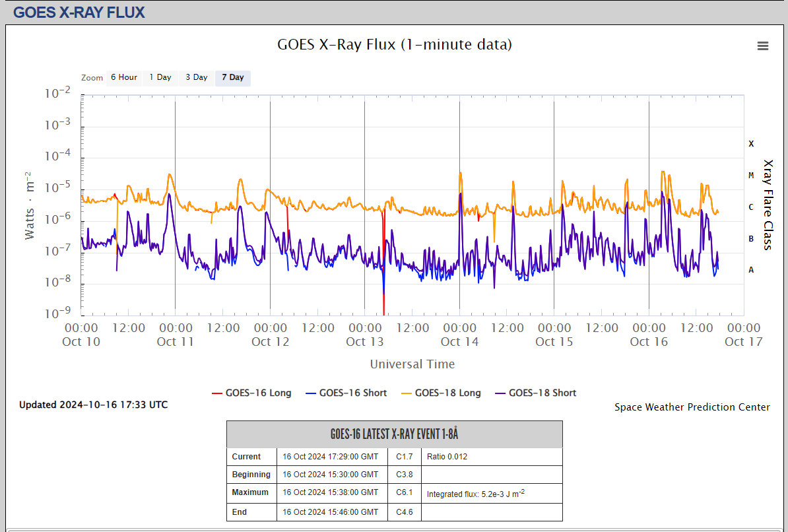Click the Updated 2024-10-16 timestamp text
The image size is (788, 532).
(93, 405)
